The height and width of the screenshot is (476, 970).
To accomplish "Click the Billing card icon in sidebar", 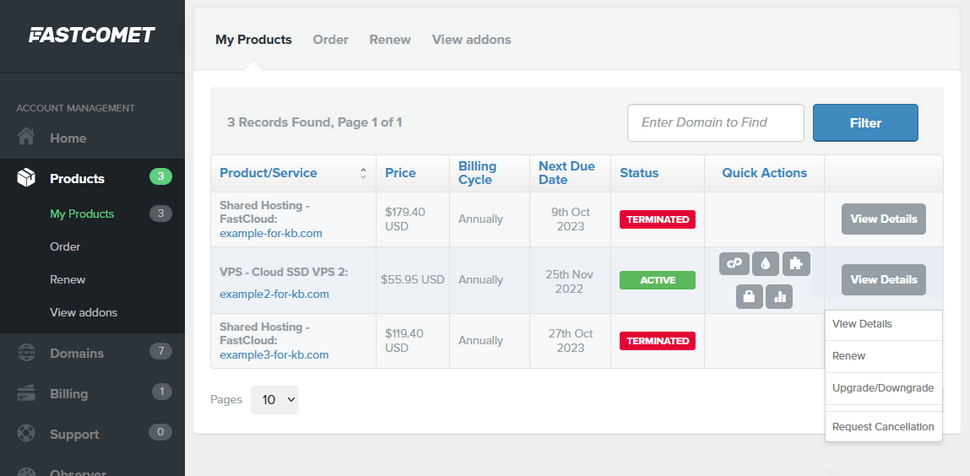I will pyautogui.click(x=26, y=393).
